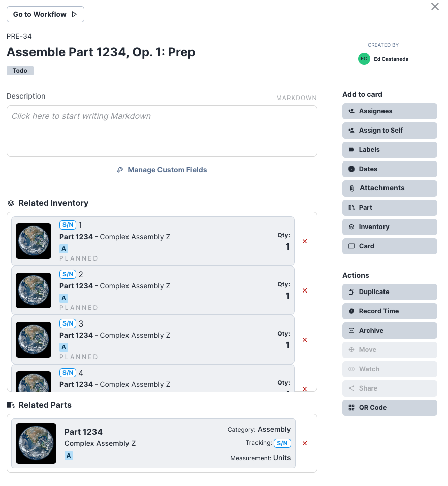Click the QR Code icon in Actions
448x486 pixels.
coord(350,407)
